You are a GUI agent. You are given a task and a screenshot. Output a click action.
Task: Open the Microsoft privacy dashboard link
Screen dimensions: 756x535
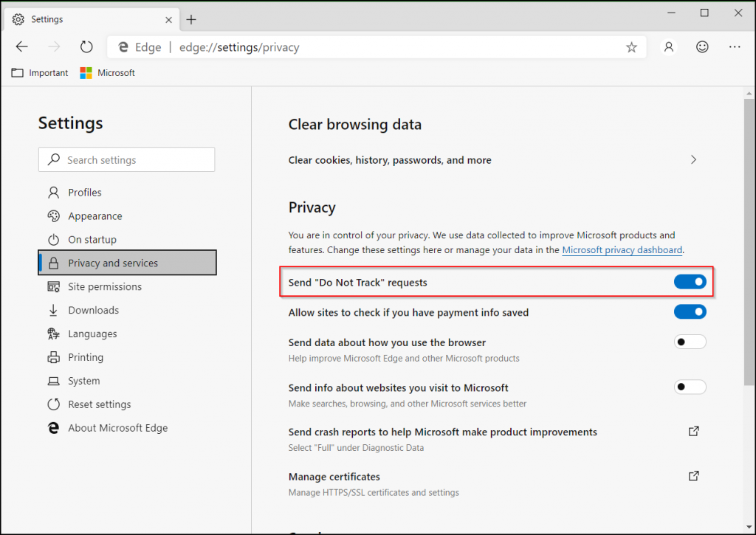pyautogui.click(x=622, y=249)
